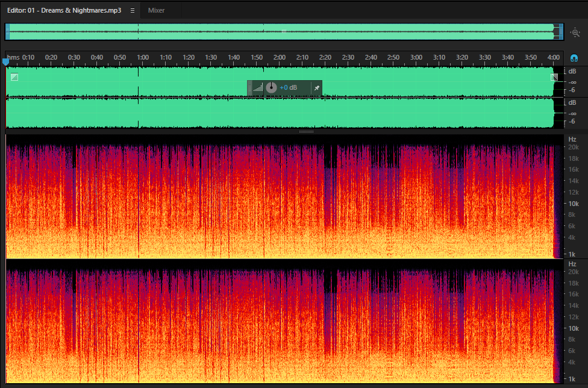This screenshot has height=388, width=588.
Task: Click the fade-in handle on the waveform
Action: [14, 77]
